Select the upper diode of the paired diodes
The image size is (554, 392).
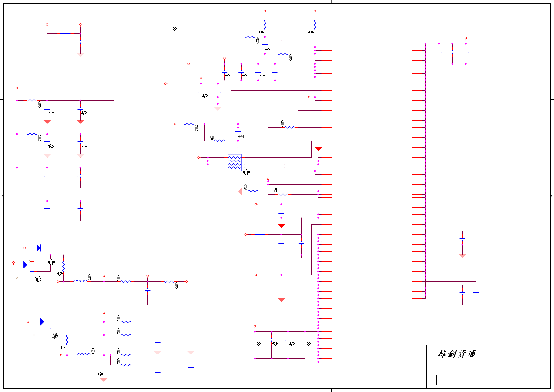(x=39, y=248)
